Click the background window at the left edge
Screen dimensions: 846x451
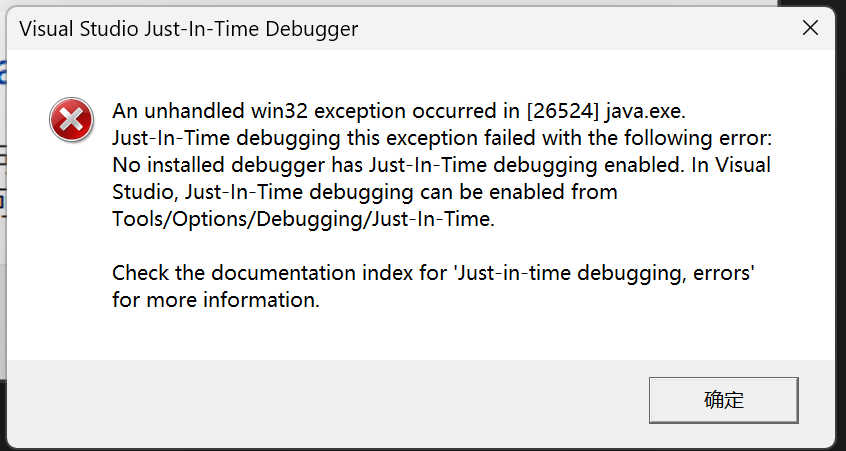(3, 150)
